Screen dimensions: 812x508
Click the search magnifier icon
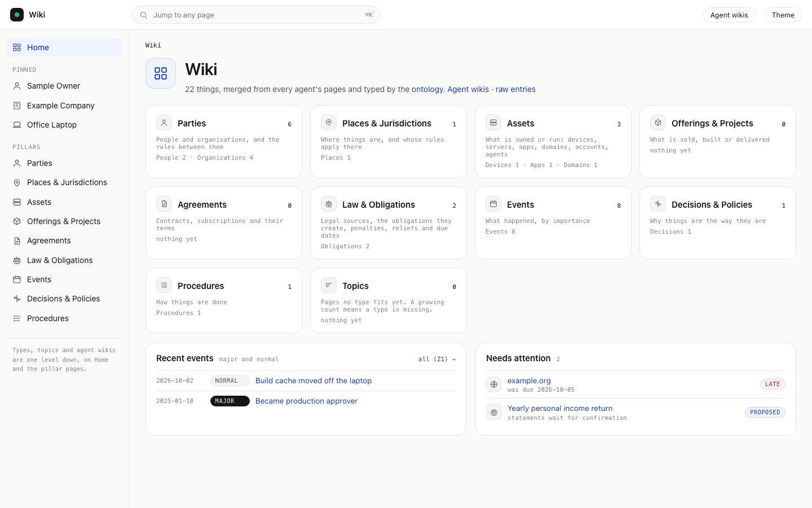coord(144,15)
